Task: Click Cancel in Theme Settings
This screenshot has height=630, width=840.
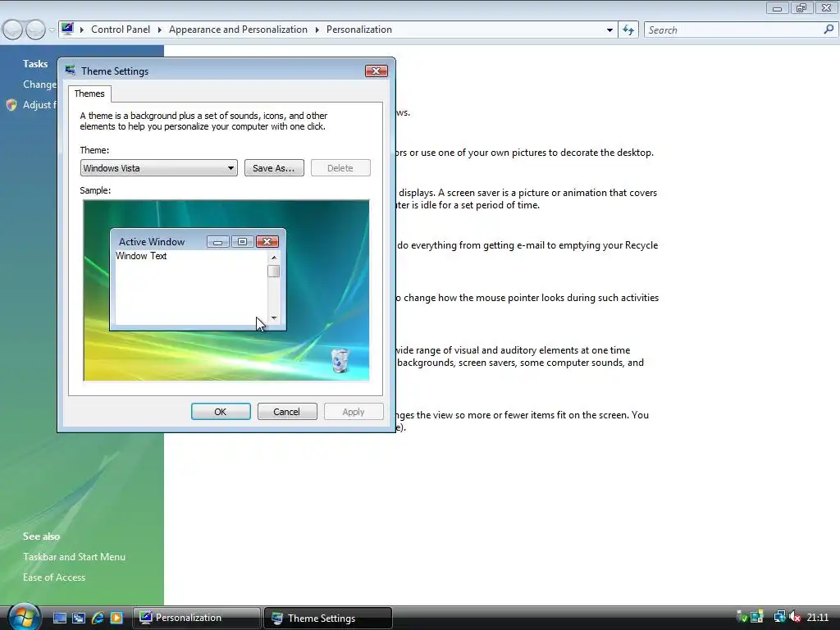Action: [x=287, y=412]
